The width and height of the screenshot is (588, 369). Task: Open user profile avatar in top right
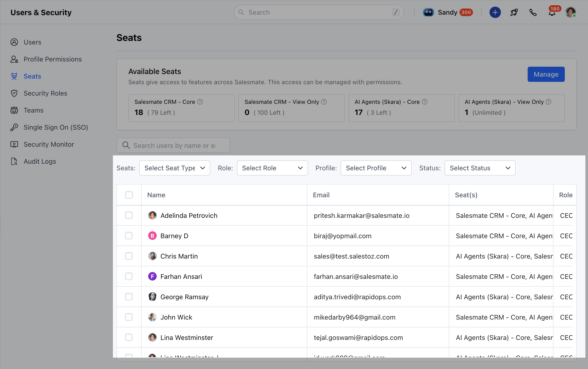coord(570,12)
